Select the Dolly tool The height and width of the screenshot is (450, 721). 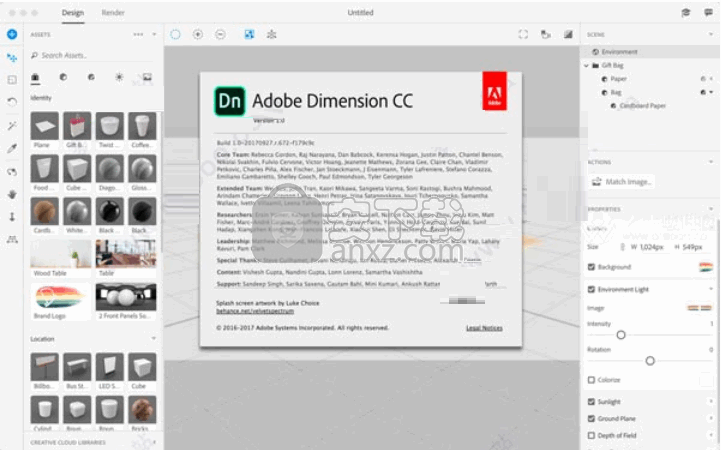pyautogui.click(x=12, y=216)
